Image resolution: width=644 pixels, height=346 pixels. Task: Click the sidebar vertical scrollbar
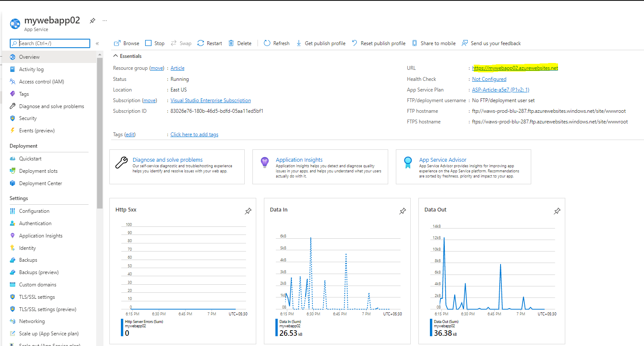100,132
